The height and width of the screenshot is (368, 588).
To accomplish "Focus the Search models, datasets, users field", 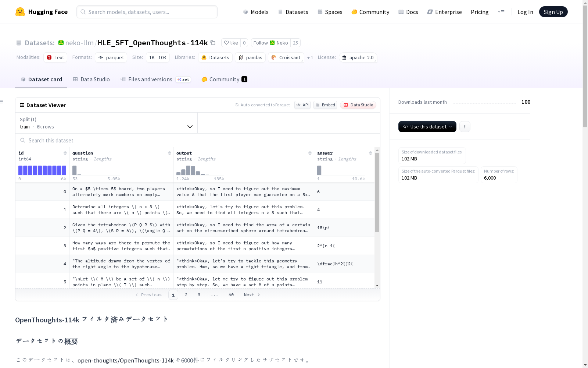I will [147, 12].
